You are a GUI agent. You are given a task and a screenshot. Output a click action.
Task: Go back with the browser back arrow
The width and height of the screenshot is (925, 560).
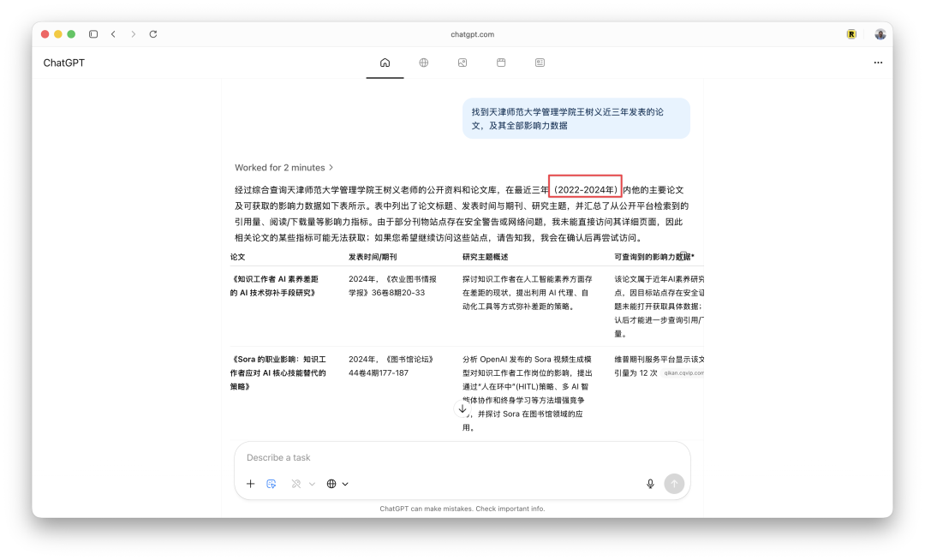113,34
